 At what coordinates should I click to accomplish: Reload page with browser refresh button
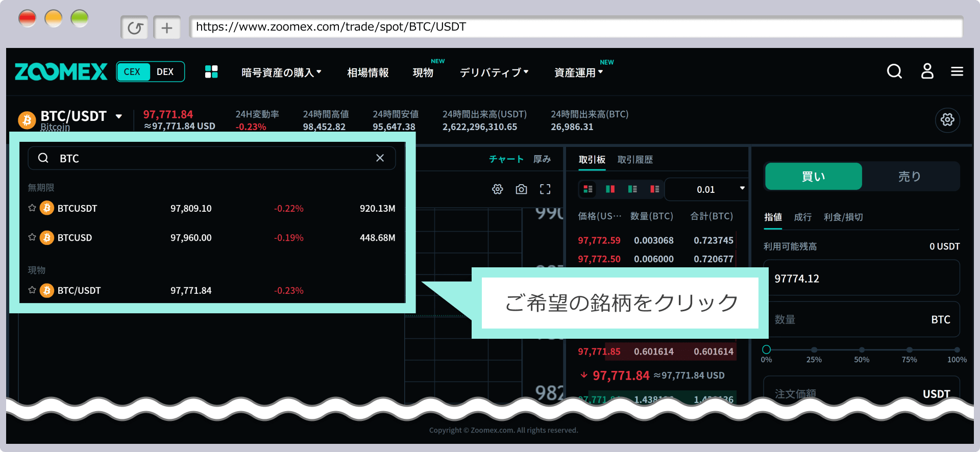click(x=135, y=28)
